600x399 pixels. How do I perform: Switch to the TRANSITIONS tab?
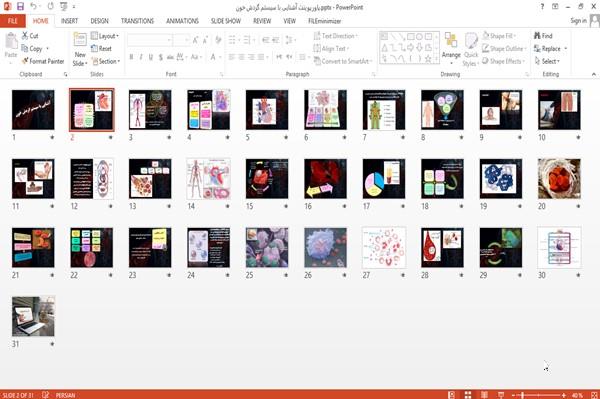[137, 21]
